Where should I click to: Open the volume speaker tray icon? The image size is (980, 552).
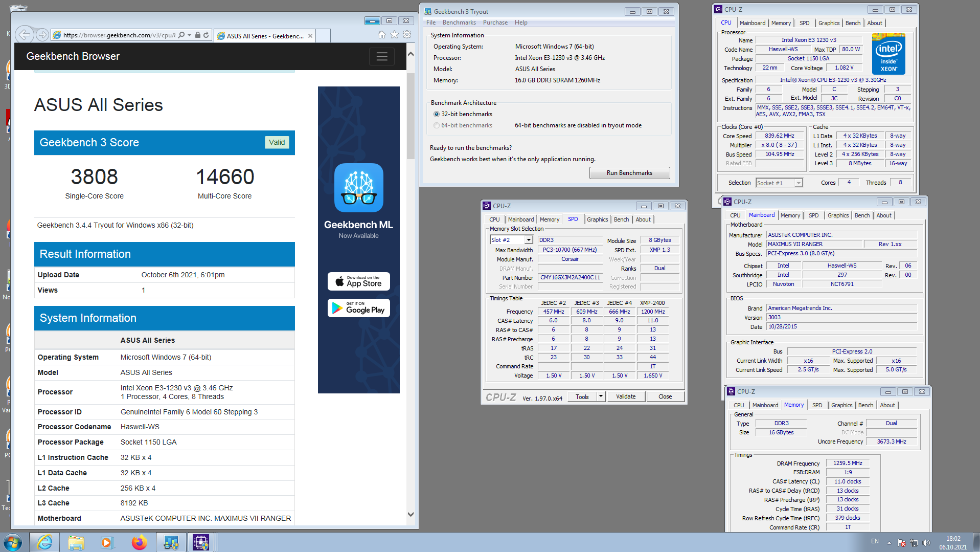point(926,543)
